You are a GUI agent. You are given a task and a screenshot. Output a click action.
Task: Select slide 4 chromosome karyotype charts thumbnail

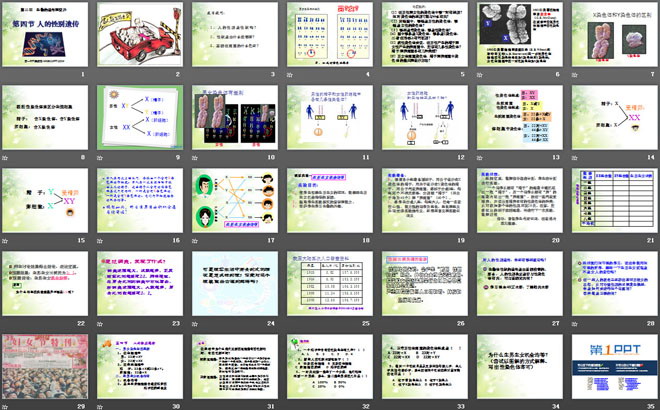(x=330, y=34)
